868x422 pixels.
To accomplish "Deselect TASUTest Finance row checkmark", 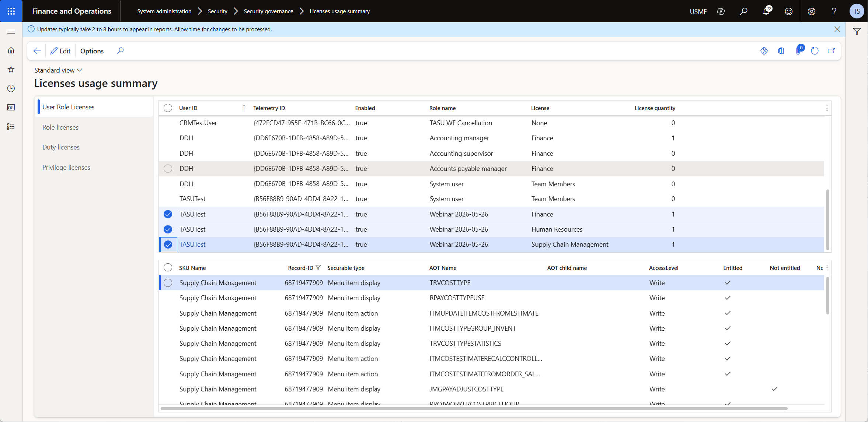I will [x=168, y=214].
